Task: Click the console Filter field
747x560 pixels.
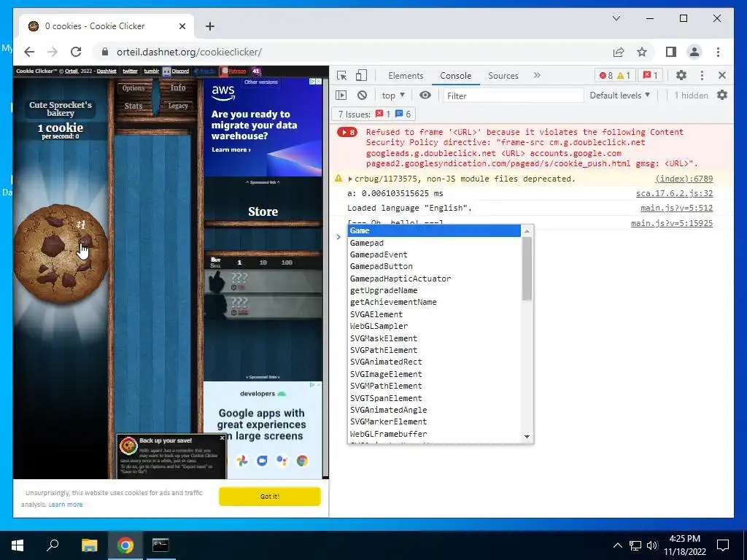Action: click(513, 96)
